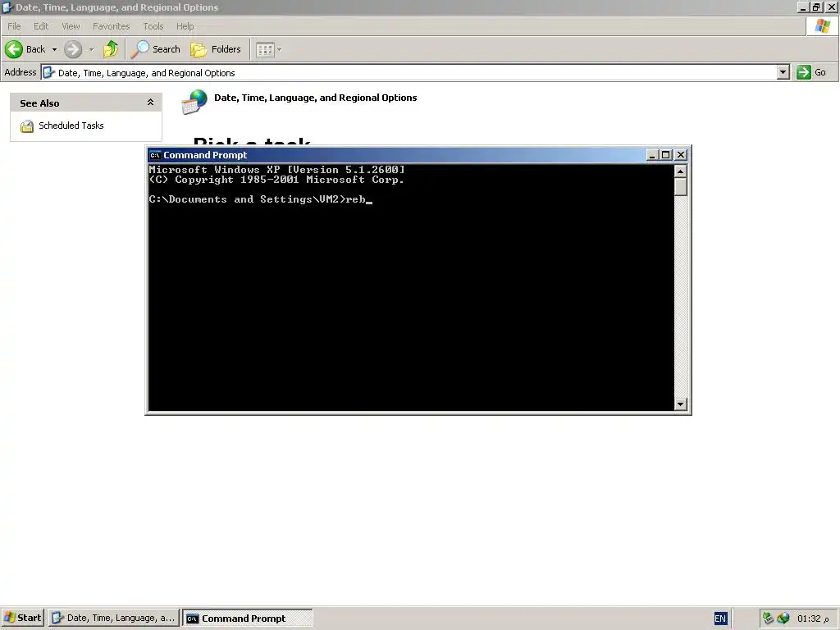Click the Command Prompt scrollbar thumb
This screenshot has height=630, width=840.
(680, 187)
